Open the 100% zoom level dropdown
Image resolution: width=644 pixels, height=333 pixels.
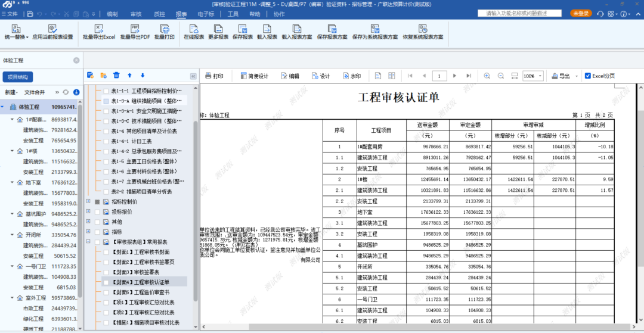pos(540,76)
